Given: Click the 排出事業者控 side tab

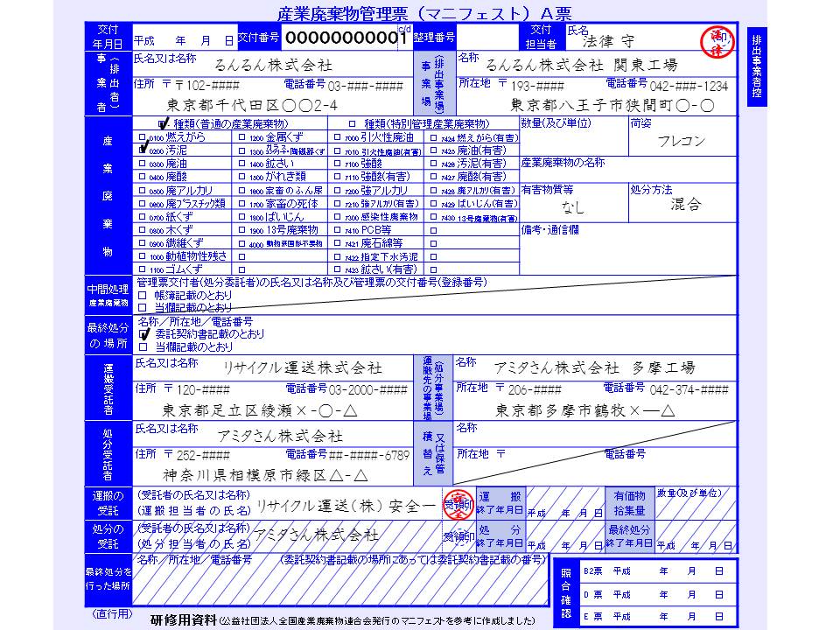Looking at the screenshot, I should (x=756, y=66).
